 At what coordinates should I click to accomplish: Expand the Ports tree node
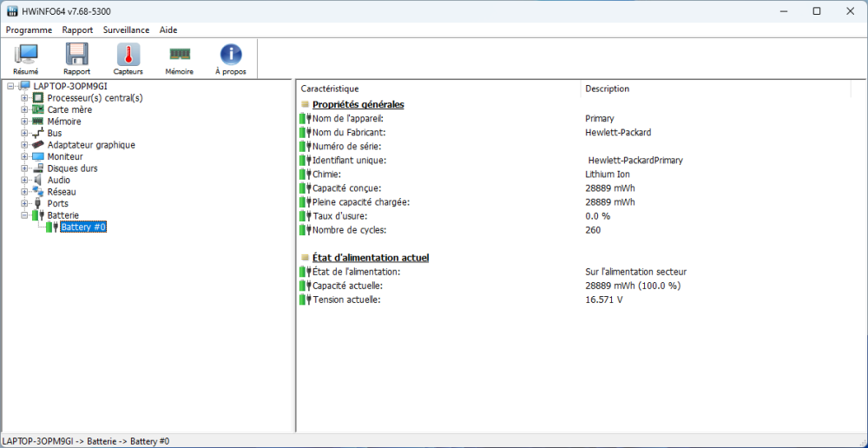pos(24,204)
